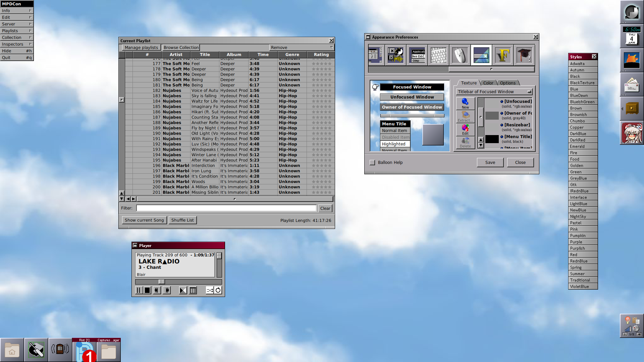
Task: Click the New texture button
Action: pos(465,104)
